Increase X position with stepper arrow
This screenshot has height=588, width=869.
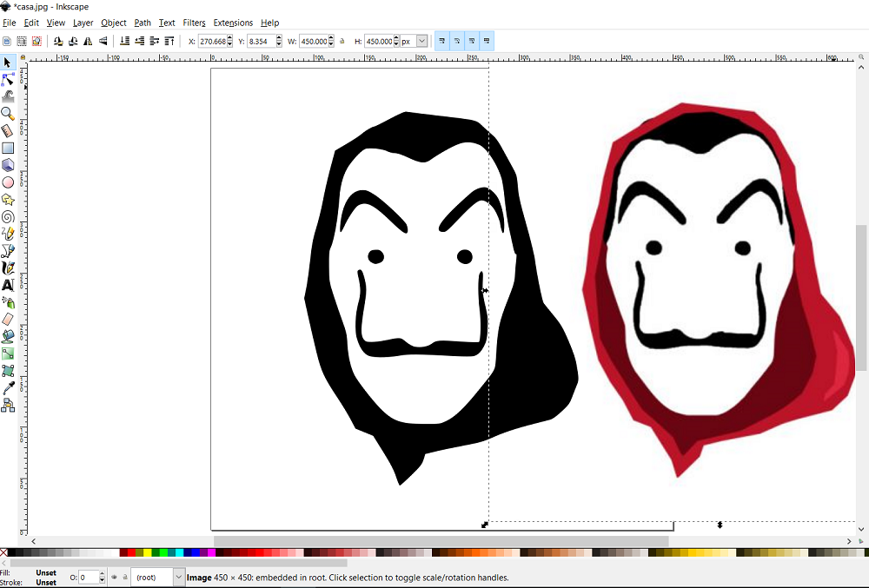(x=229, y=38)
